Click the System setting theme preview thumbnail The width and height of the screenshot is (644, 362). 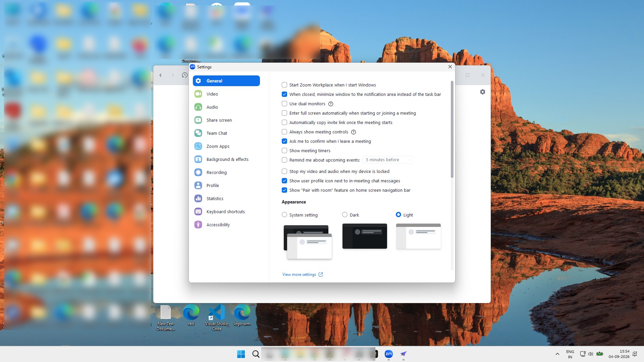(308, 242)
